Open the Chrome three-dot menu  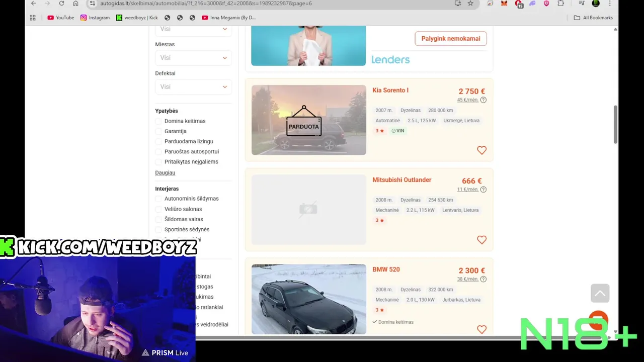point(610,3)
